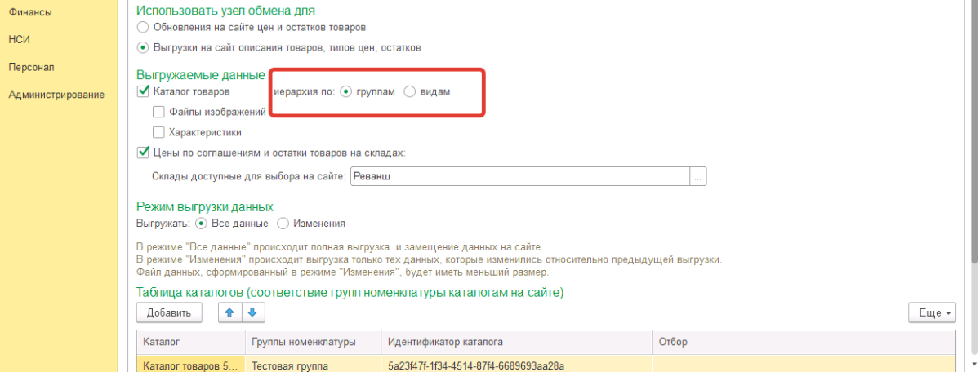This screenshot has height=372, width=980.
Task: Click the warehouse field containing 'Реванш'
Action: click(x=520, y=176)
